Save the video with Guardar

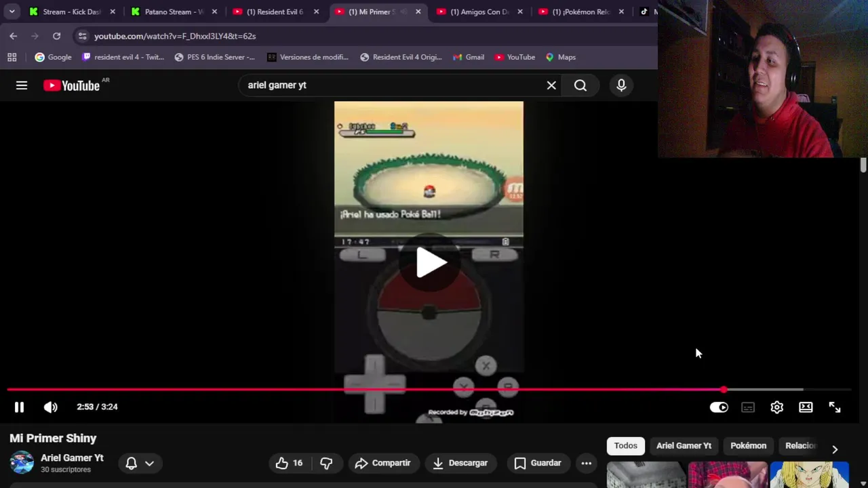pos(538,463)
